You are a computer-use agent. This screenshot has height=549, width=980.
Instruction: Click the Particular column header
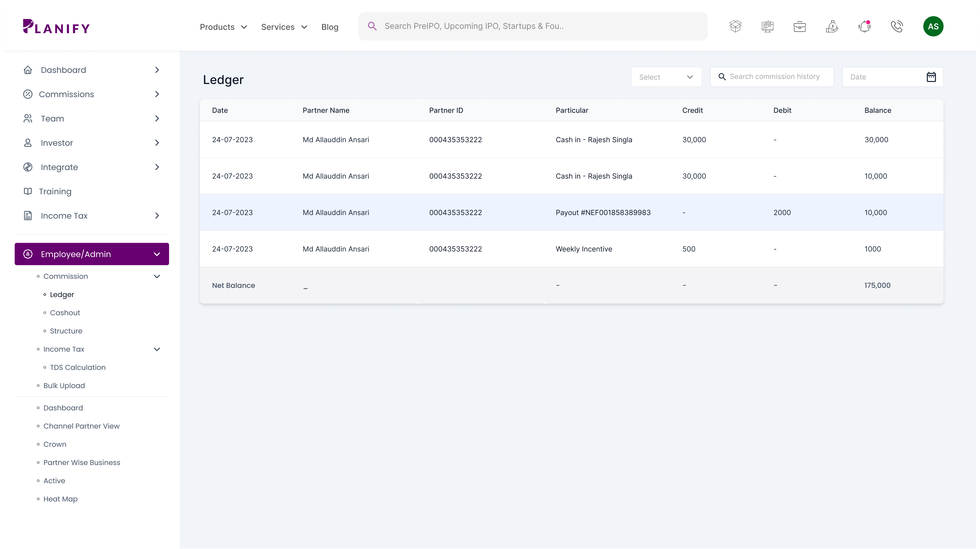(x=572, y=110)
